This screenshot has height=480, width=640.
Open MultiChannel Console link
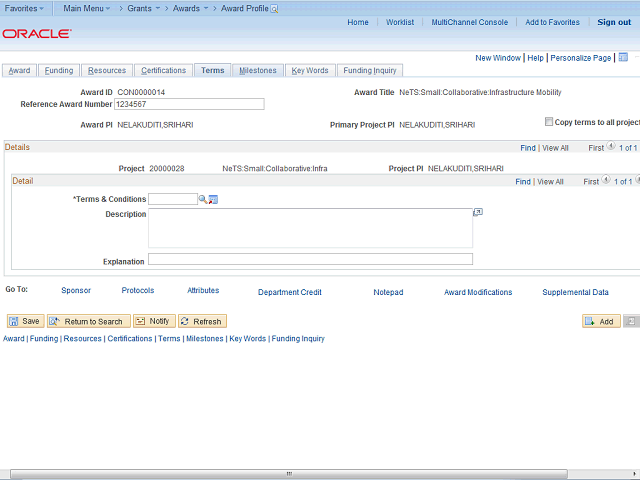(x=469, y=22)
